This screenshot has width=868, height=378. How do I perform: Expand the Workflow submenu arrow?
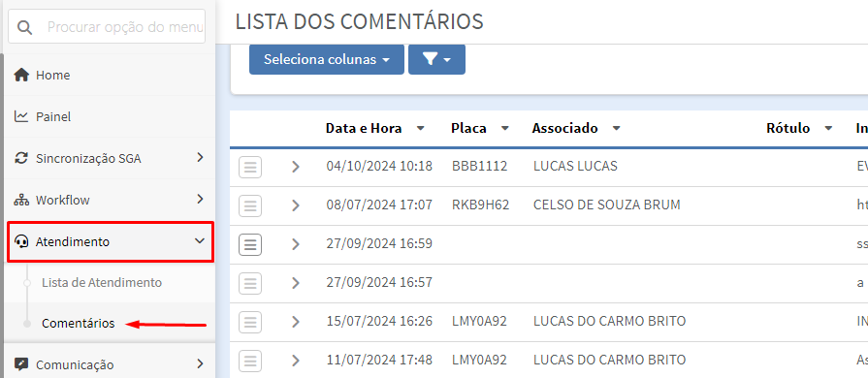(x=201, y=200)
